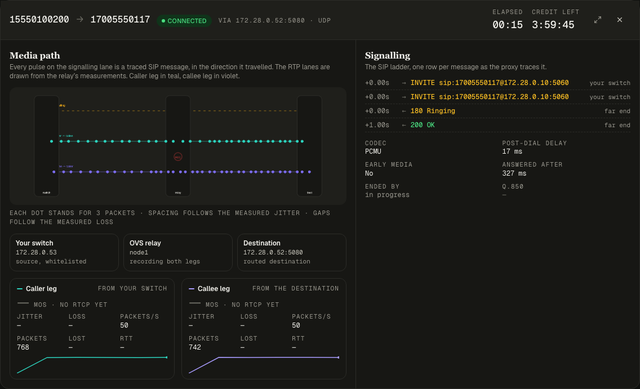Expand the call detail panel to fullscreen

point(598,20)
